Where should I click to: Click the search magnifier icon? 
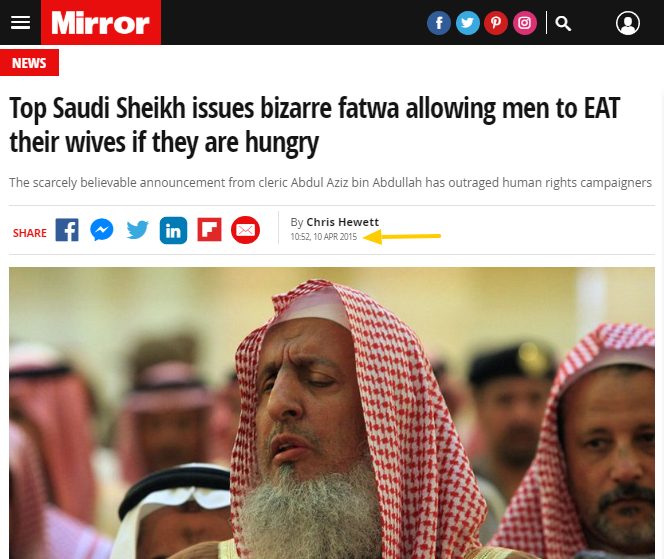tap(563, 23)
